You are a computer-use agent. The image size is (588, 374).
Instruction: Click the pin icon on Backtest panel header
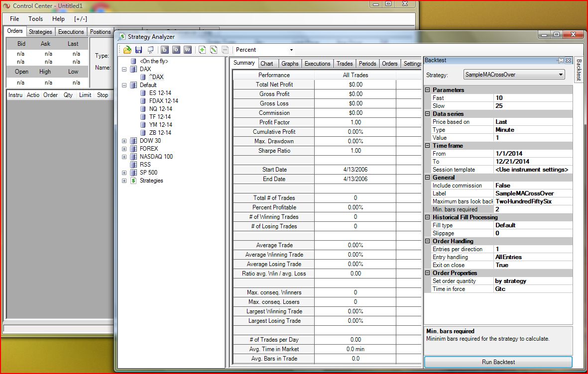561,60
